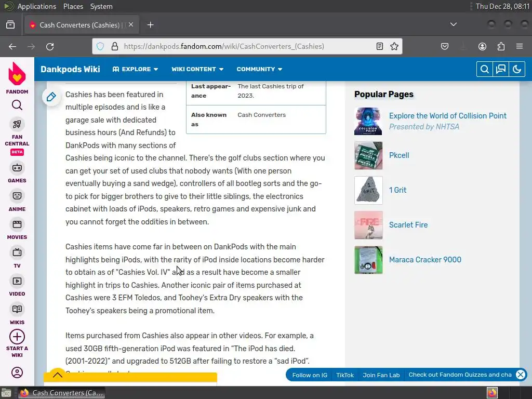Dismiss the bottom promo bar
Screen dimensions: 532x399
pos(521,375)
